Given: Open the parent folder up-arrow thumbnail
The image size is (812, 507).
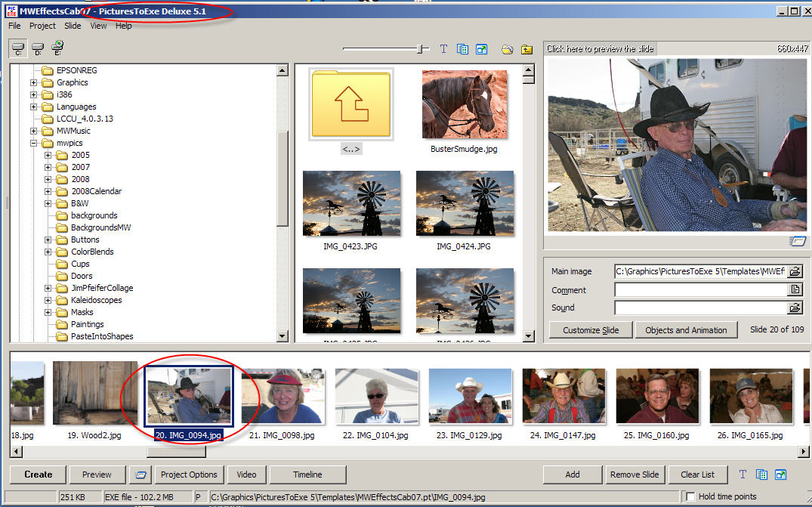Looking at the screenshot, I should (351, 104).
